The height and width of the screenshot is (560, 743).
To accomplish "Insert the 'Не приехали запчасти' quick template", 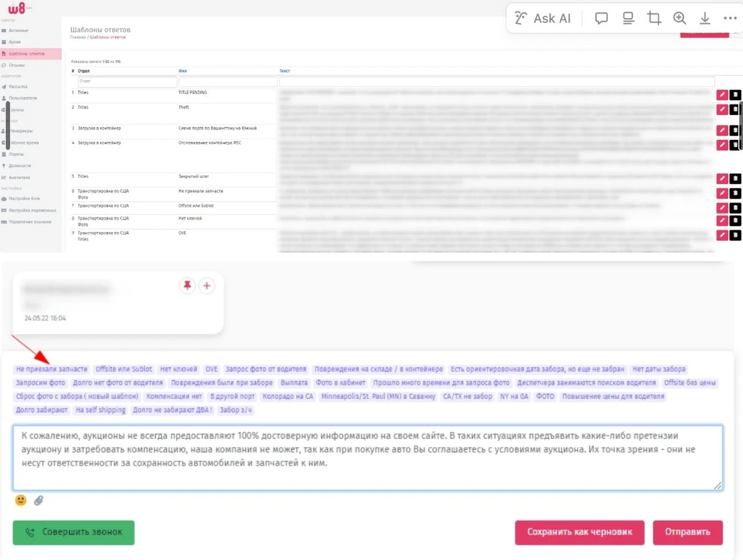I will (52, 369).
